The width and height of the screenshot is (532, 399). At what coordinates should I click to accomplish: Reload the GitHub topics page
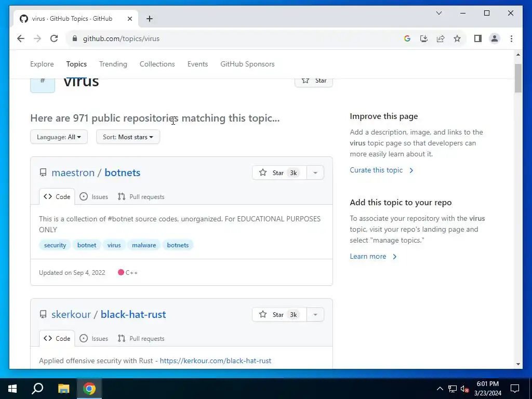point(54,38)
